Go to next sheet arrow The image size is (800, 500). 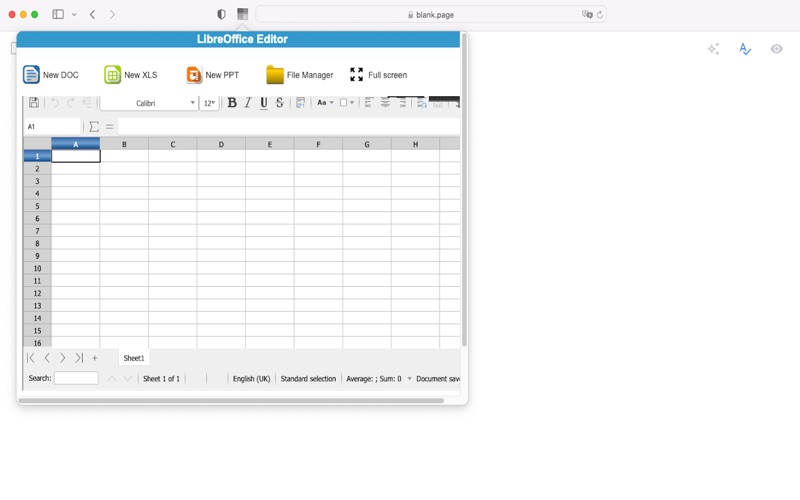tap(62, 358)
